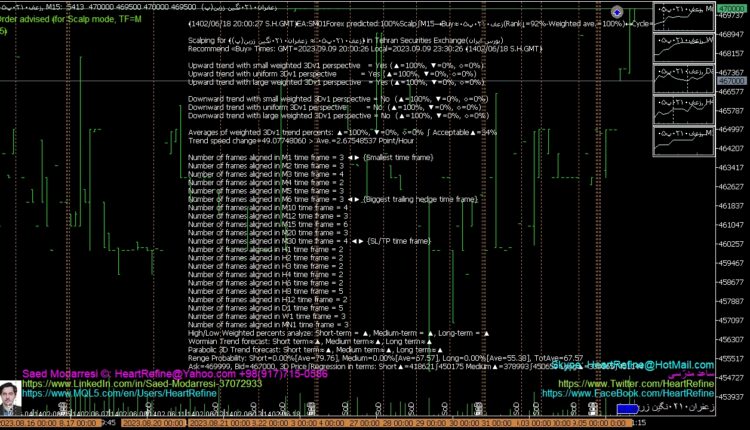This screenshot has width=750, height=430.
Task: Select the green 470000 price label
Action: point(733,8)
